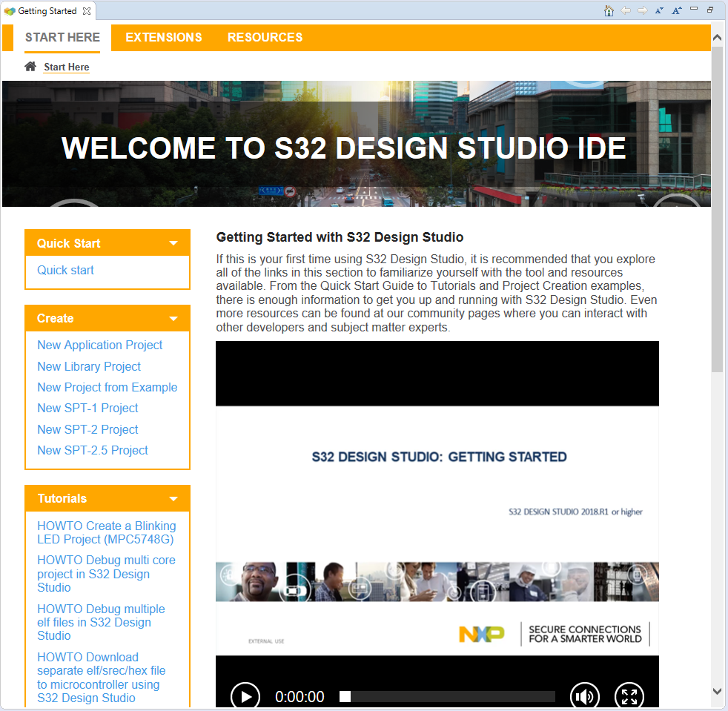Open the RESOURCES tab
This screenshot has height=711, width=728.
(x=265, y=37)
